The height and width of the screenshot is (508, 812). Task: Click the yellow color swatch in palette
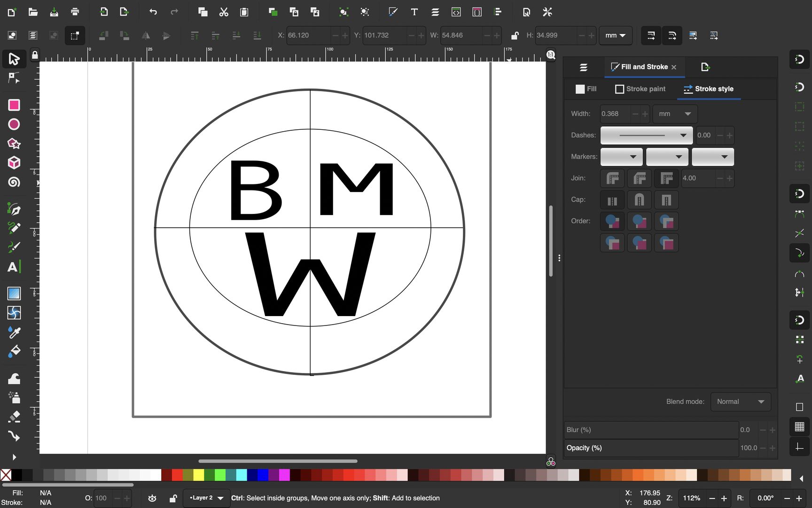point(198,475)
